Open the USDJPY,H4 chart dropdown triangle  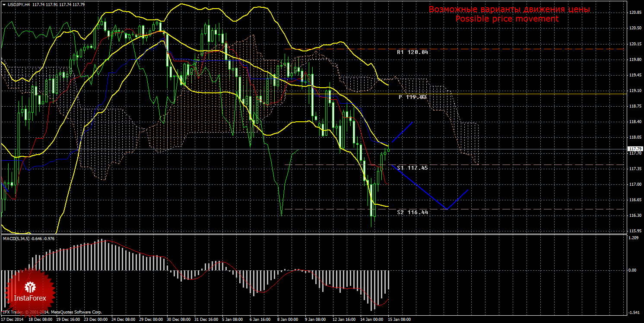(x=4, y=5)
